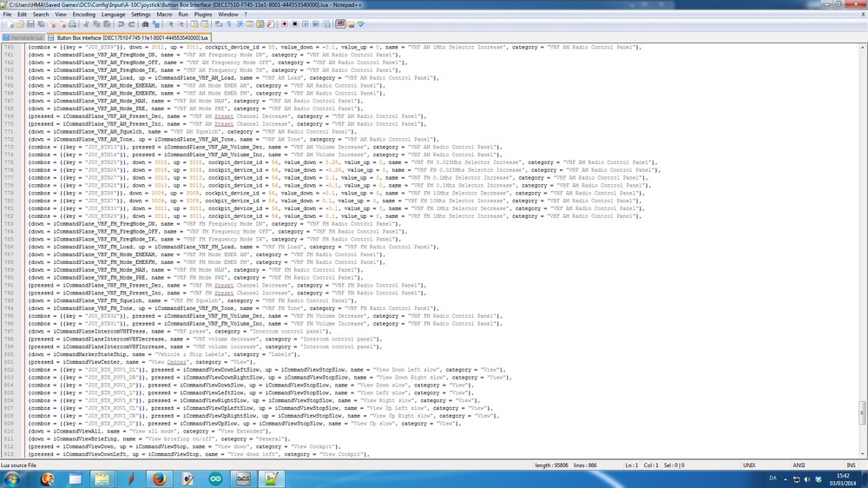Toggle the INS insert mode indicator
The height and width of the screenshot is (488, 868).
coord(851,465)
